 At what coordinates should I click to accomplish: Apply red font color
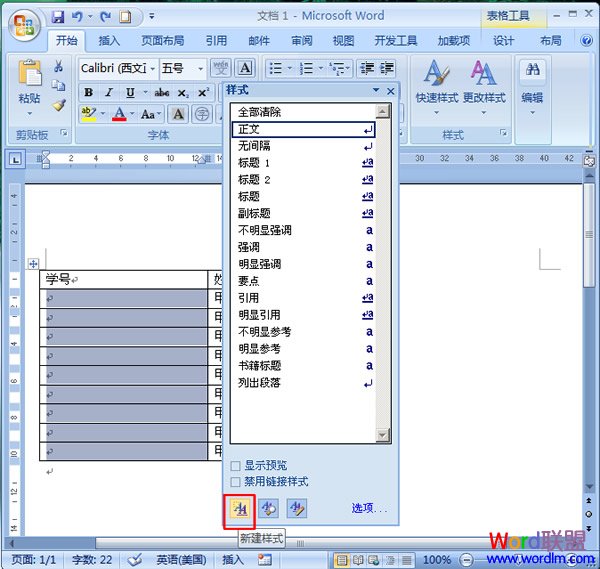[119, 114]
